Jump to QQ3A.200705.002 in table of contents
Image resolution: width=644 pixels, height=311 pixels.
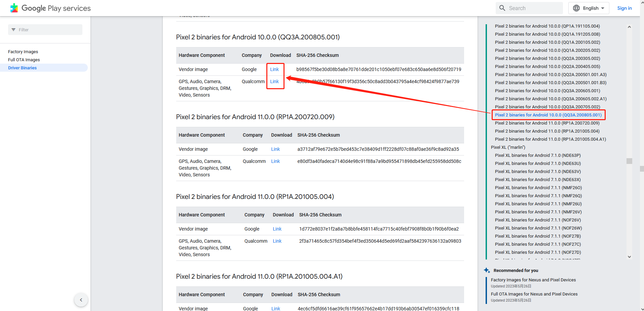547,107
